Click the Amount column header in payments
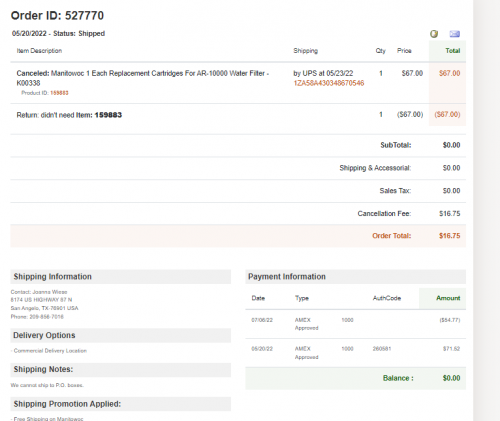 click(448, 298)
